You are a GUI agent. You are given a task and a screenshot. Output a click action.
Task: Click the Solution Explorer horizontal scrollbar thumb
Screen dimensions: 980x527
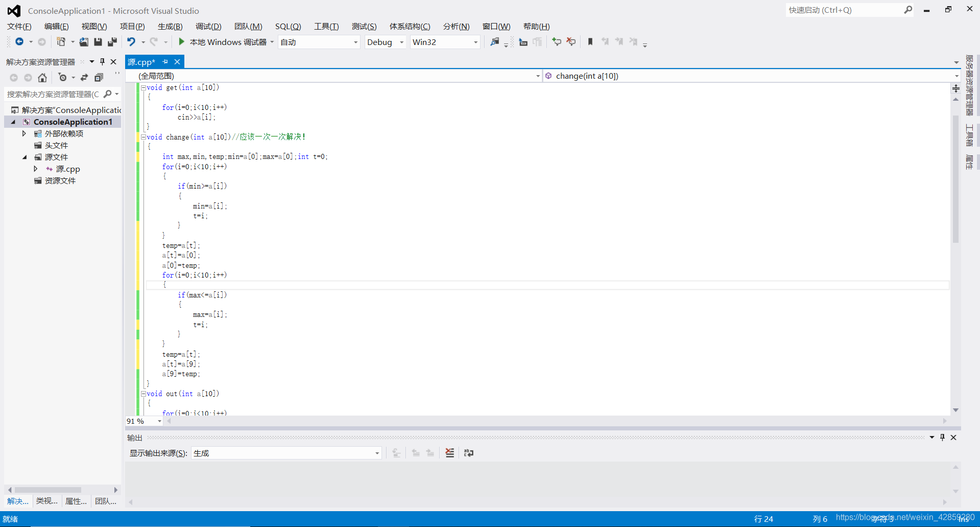point(48,490)
